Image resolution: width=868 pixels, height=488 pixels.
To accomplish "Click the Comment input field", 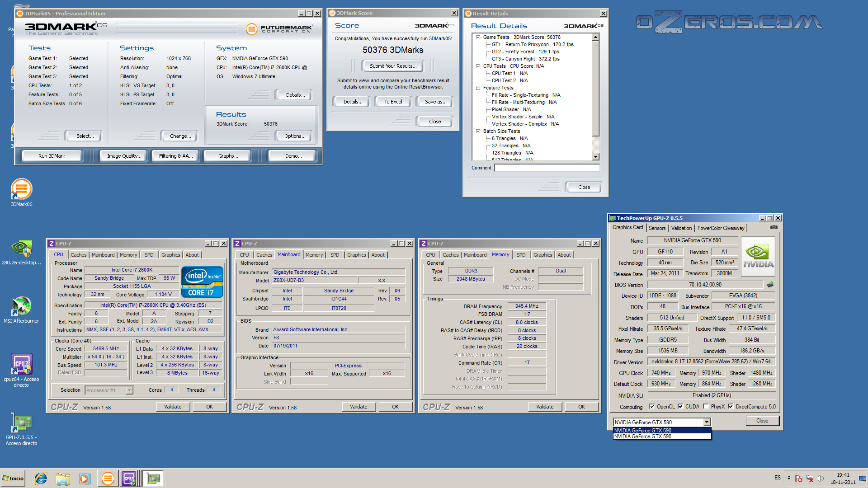I will coord(547,168).
